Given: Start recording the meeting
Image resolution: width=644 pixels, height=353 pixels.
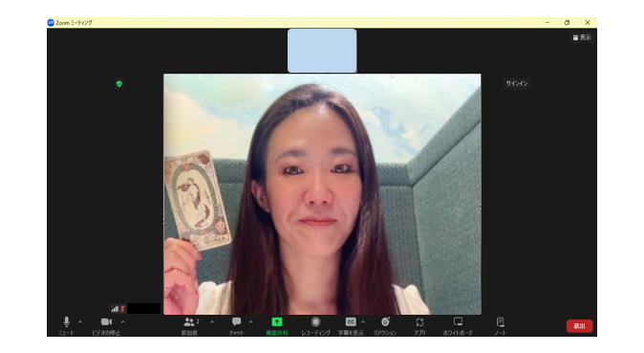Looking at the screenshot, I should click(x=315, y=326).
